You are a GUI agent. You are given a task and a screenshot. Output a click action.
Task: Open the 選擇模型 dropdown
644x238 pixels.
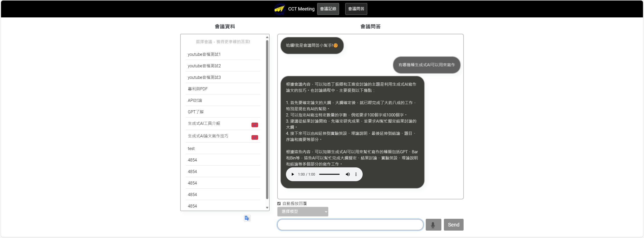coord(303,212)
